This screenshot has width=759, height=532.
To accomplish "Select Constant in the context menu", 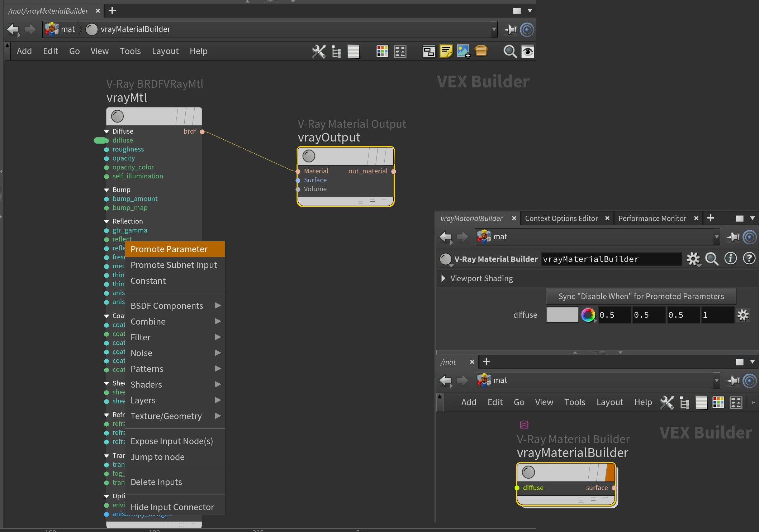I will coord(175,281).
